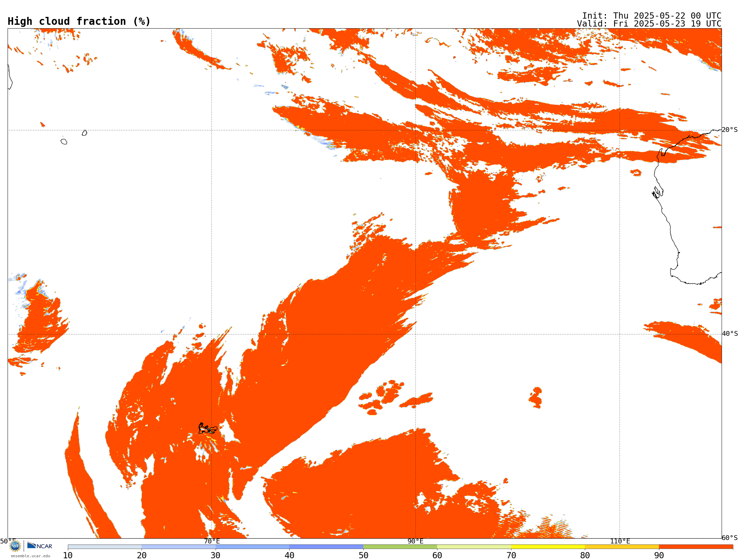Screen dimensions: 744x560
Task: Click the colorbar tick label '90'
Action: [x=659, y=555]
